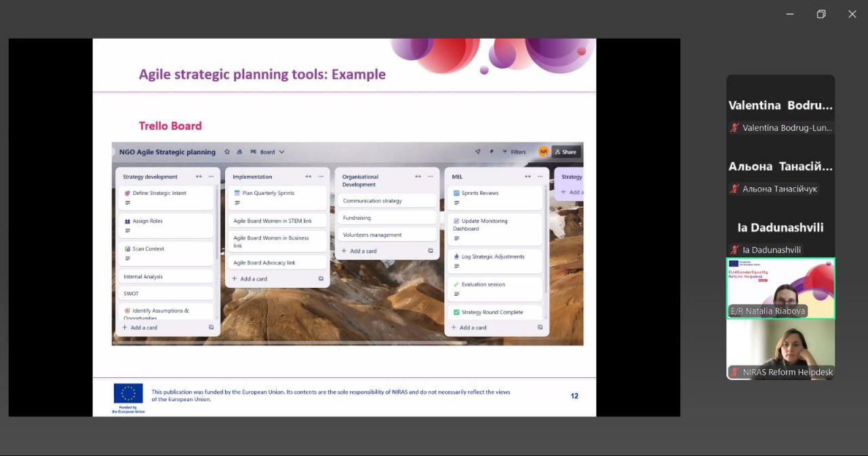Click the automation lightning bolt icon

pos(492,152)
